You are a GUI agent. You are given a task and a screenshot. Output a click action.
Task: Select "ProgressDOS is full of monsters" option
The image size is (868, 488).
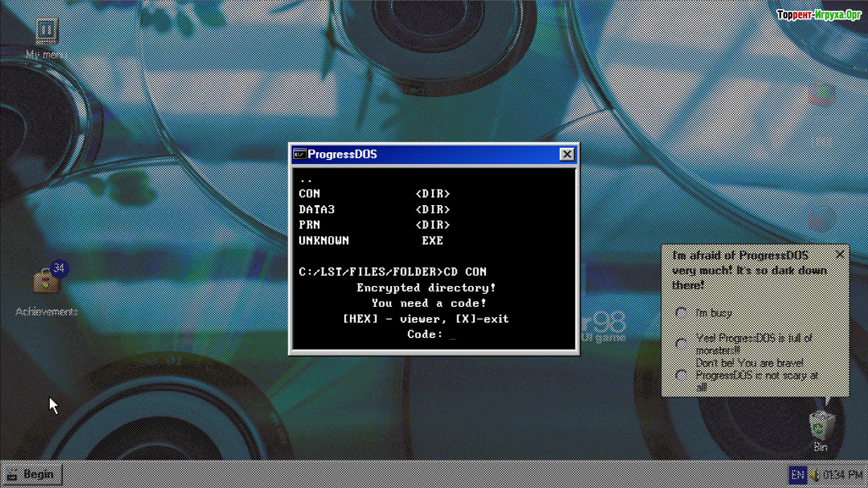pos(681,344)
